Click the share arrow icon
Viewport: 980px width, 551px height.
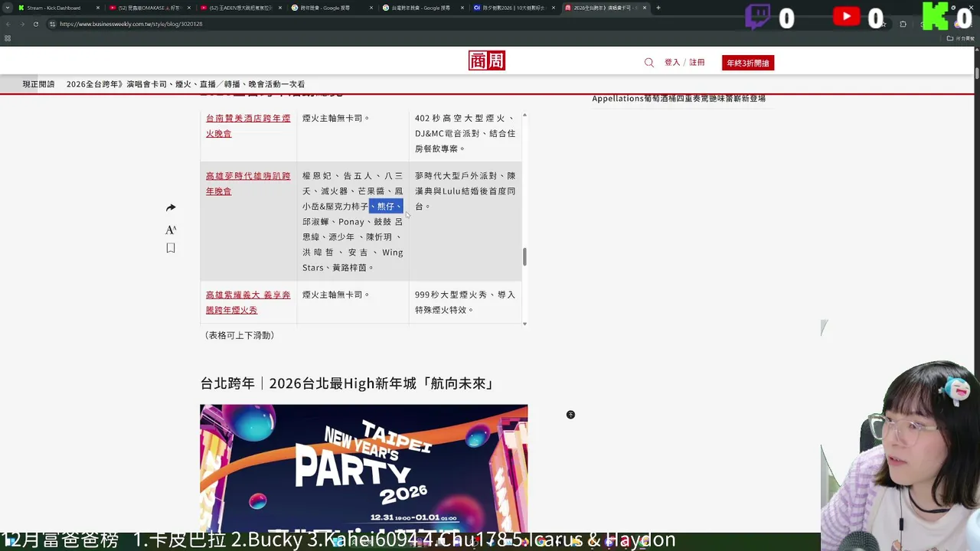pyautogui.click(x=171, y=208)
